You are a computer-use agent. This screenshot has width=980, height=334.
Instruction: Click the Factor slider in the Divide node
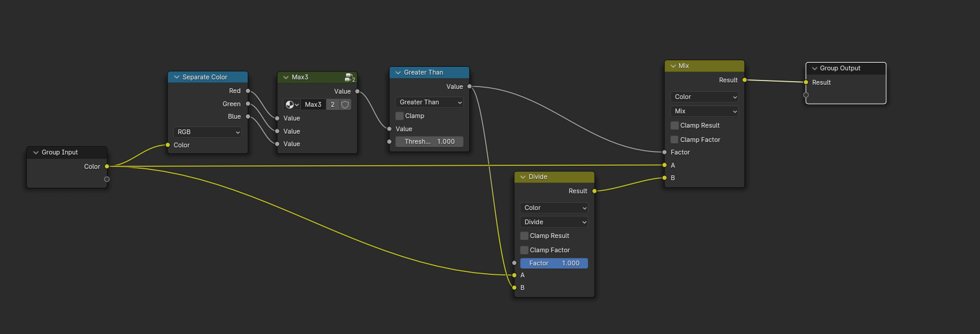coord(554,263)
